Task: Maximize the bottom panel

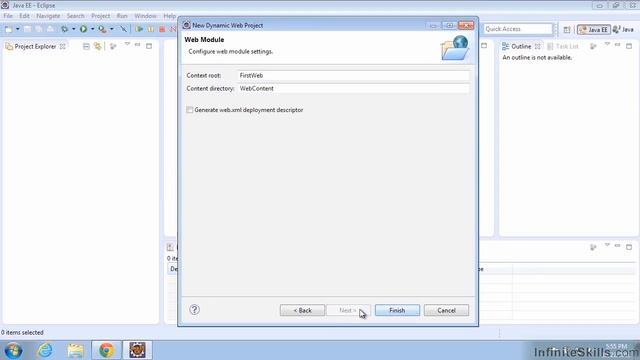Action: pos(629,247)
